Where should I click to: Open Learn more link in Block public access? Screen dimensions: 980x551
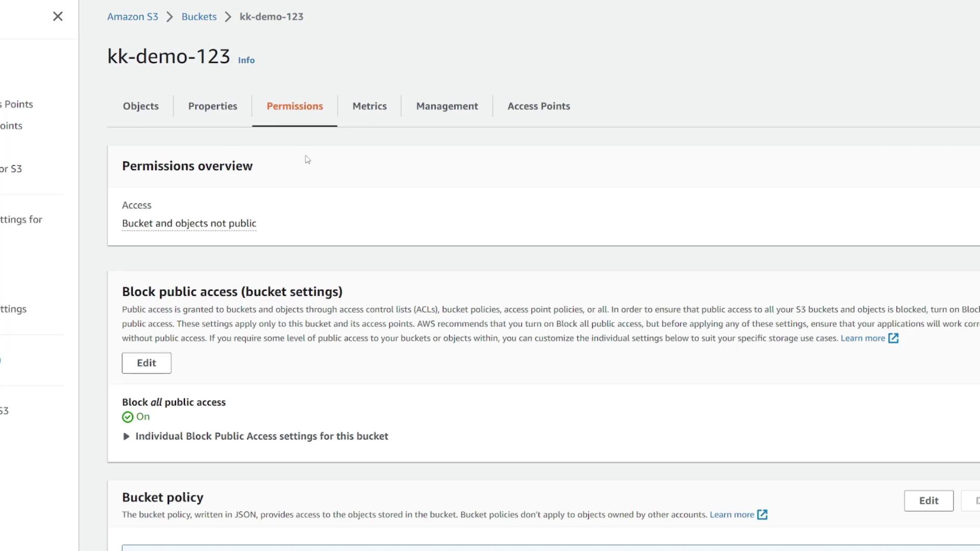[x=863, y=338]
